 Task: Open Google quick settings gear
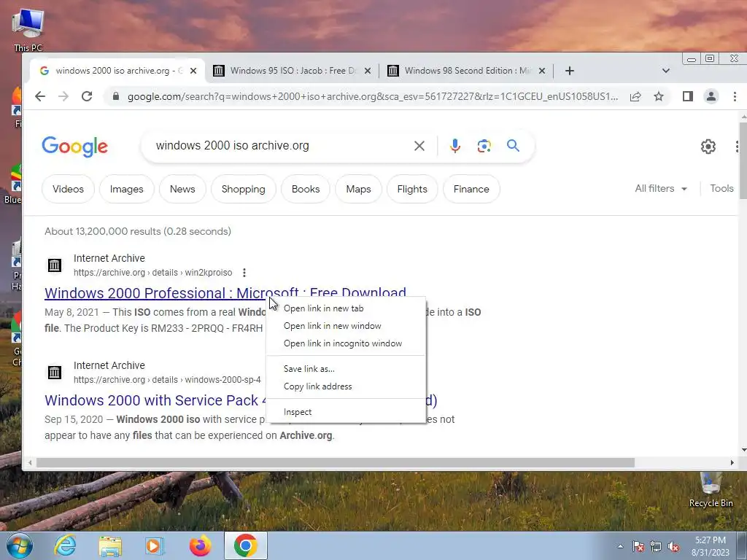click(x=708, y=146)
